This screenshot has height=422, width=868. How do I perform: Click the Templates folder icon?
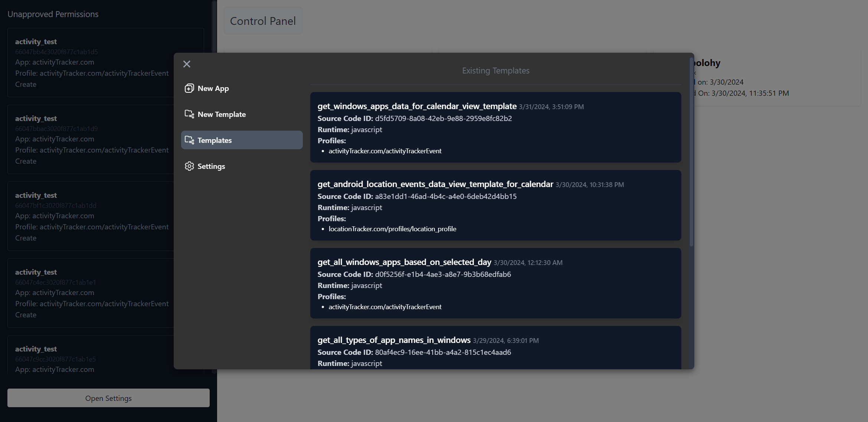(189, 140)
